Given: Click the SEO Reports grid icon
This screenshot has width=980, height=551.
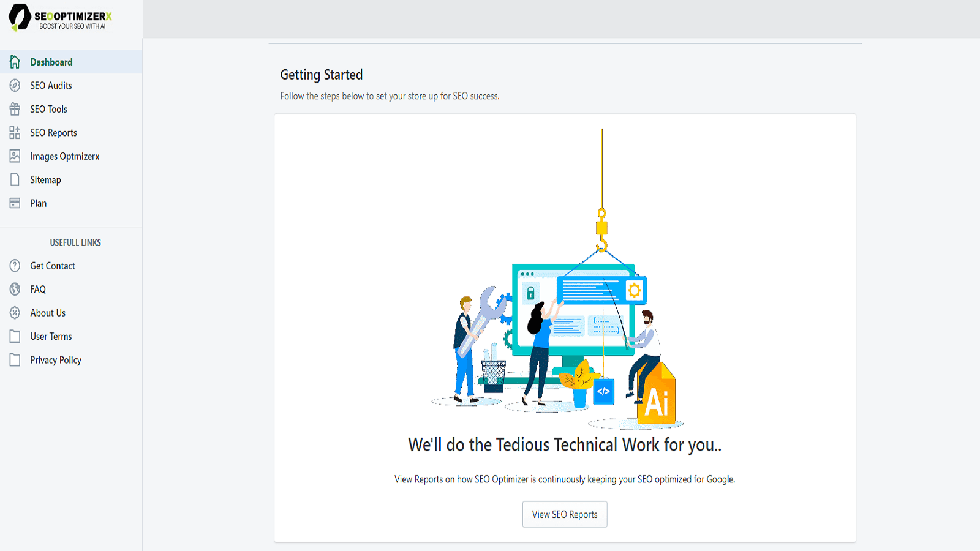Looking at the screenshot, I should click(15, 133).
